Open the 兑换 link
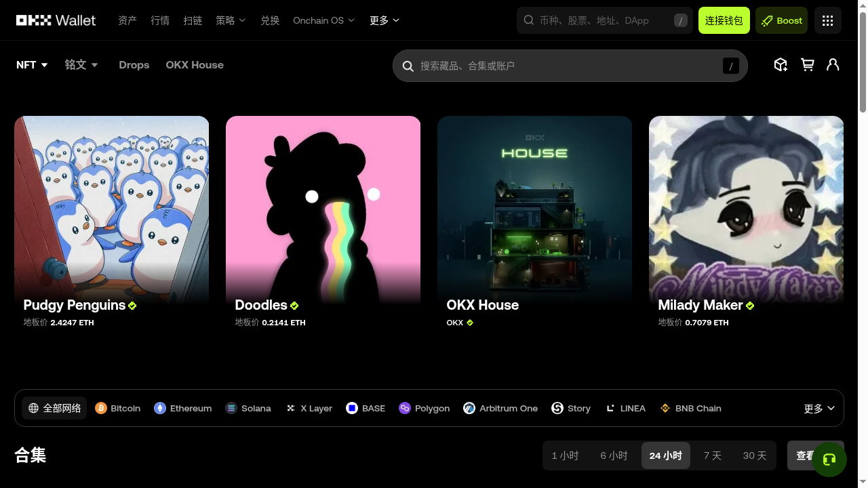Image resolution: width=868 pixels, height=488 pixels. (270, 20)
